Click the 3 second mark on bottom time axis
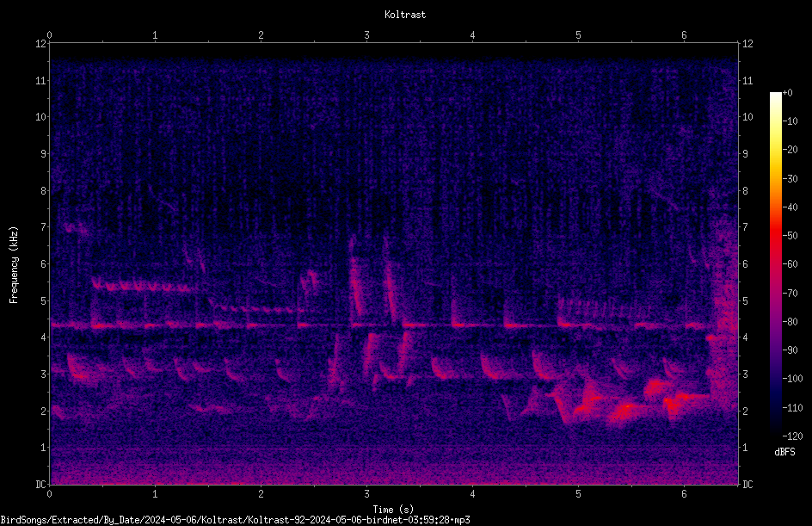Viewport: 812px width, 526px height. 366,494
